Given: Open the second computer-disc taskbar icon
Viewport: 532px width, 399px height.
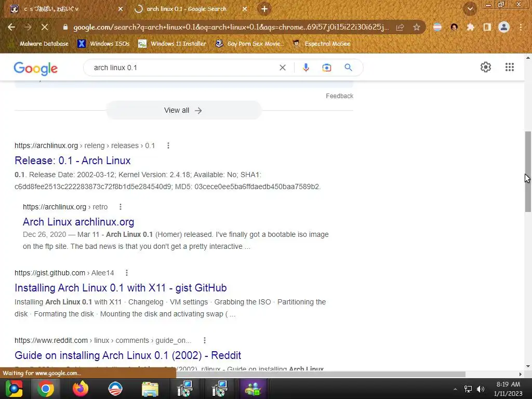Looking at the screenshot, I should (220, 389).
